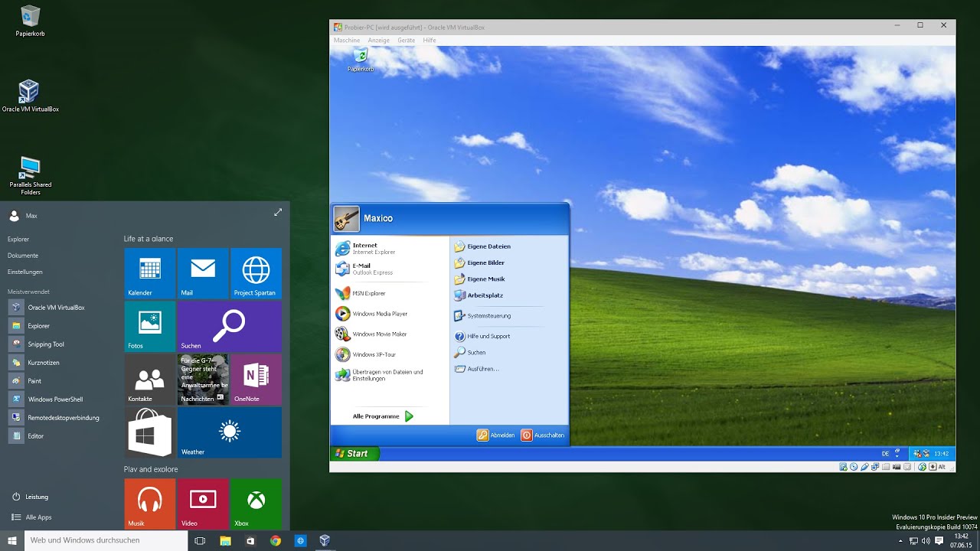Viewport: 980px width, 551px height.
Task: Open the Geräte menu in VirtualBox
Action: [x=407, y=40]
